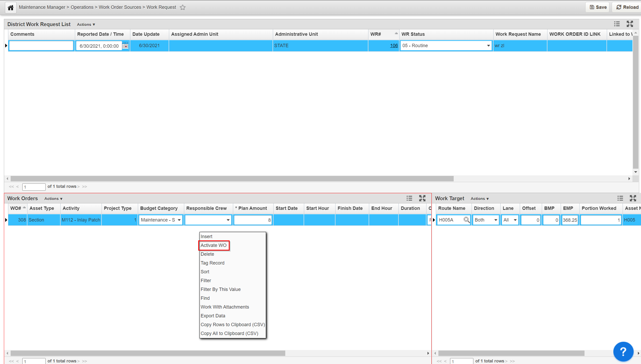Click the Save button
Image resolution: width=641 pixels, height=364 pixels.
(x=598, y=7)
